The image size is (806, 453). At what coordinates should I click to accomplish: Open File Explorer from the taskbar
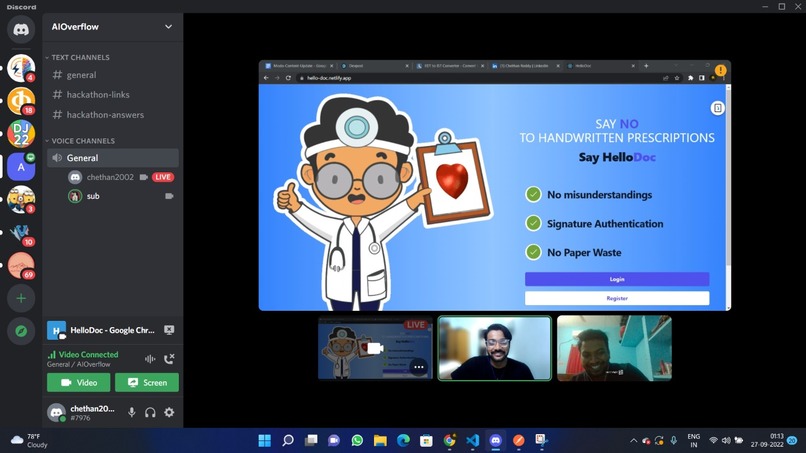(x=380, y=441)
